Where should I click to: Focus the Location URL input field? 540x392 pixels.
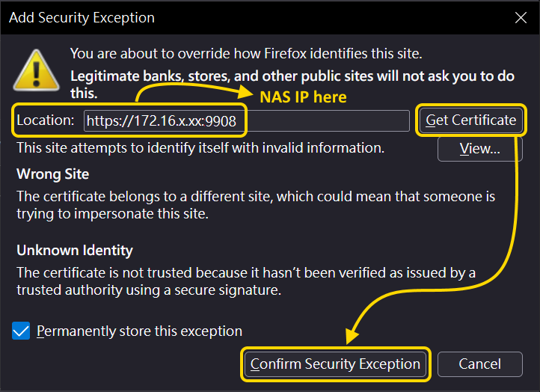(247, 120)
